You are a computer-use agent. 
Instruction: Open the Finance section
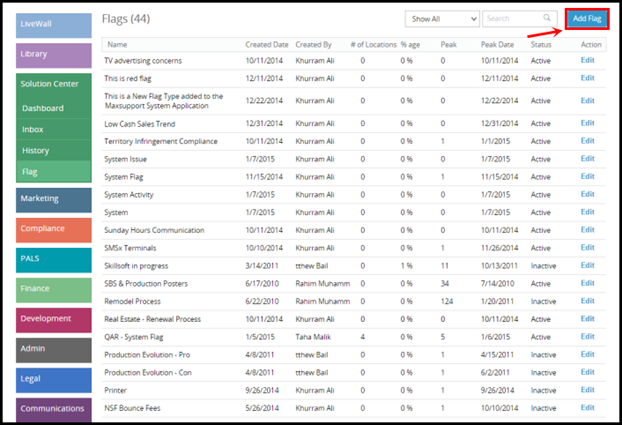coord(54,290)
